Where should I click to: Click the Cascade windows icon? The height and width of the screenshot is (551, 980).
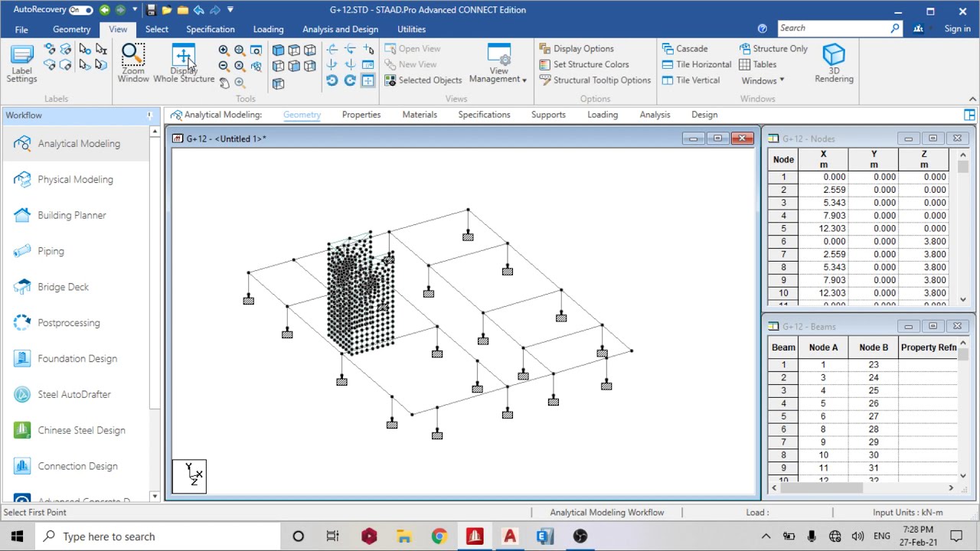pyautogui.click(x=684, y=48)
